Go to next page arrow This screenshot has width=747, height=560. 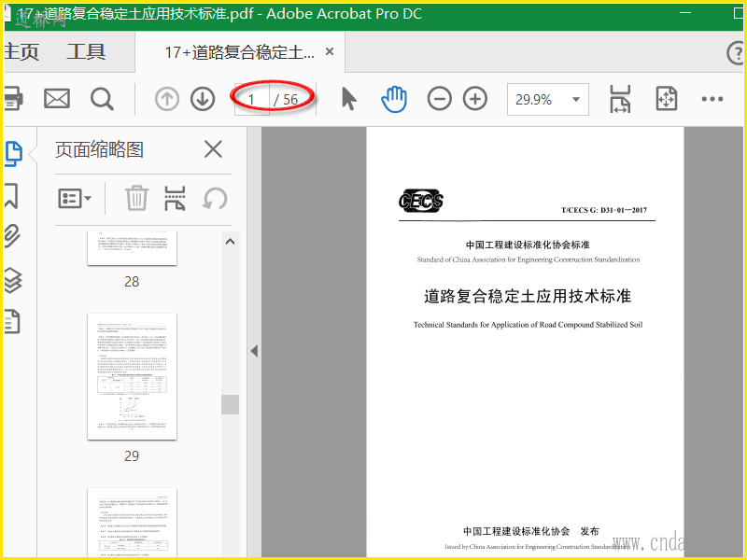pos(203,99)
